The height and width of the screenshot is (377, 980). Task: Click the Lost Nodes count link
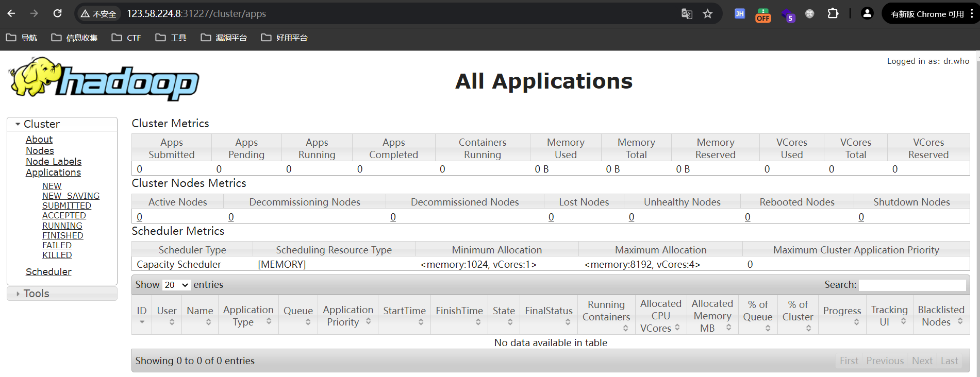(x=551, y=217)
